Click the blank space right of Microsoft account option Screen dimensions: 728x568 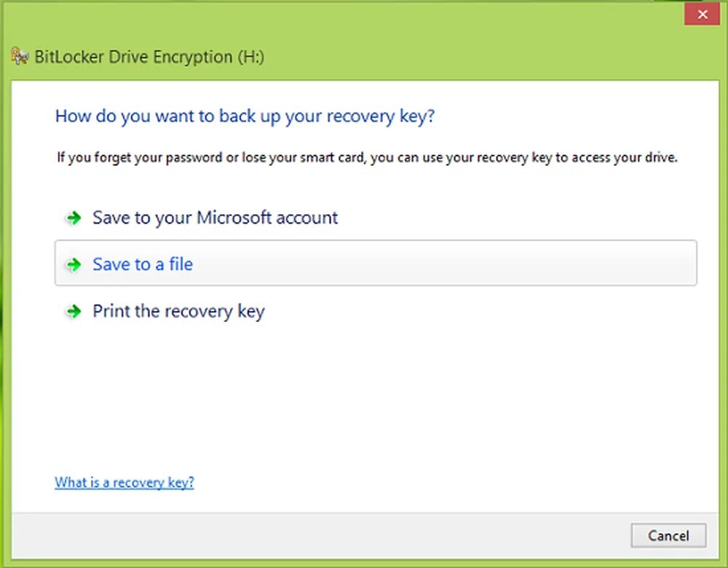tap(510, 218)
